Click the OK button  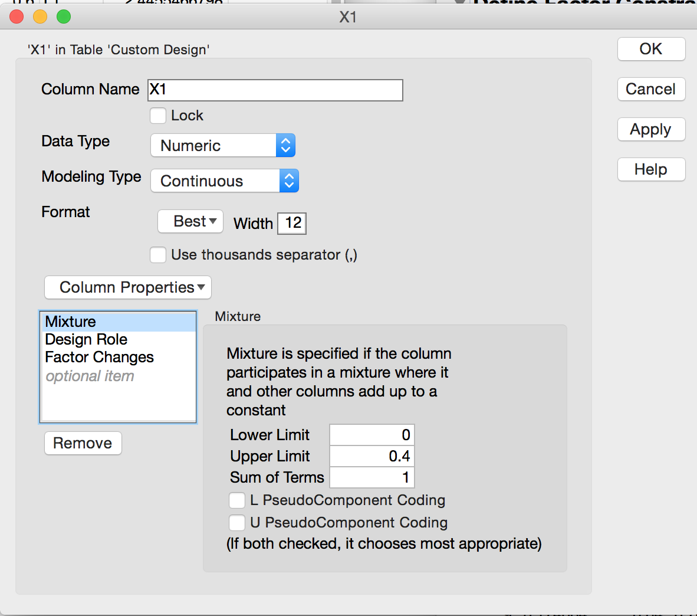point(651,49)
